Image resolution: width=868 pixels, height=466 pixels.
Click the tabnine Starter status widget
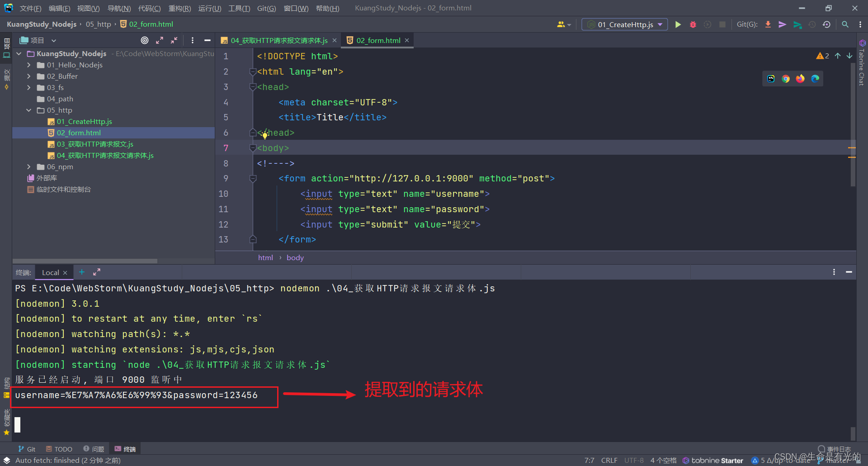point(713,460)
